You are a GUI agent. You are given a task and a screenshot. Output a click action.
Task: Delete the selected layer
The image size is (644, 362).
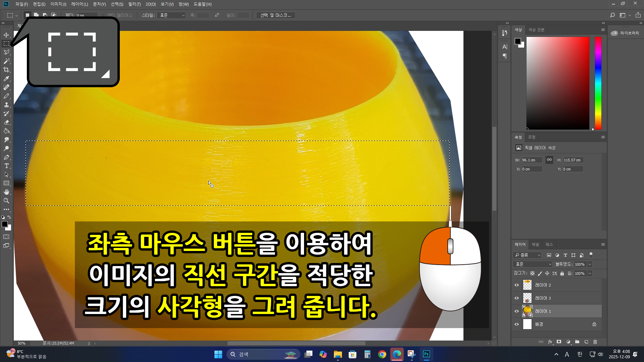tap(595, 342)
